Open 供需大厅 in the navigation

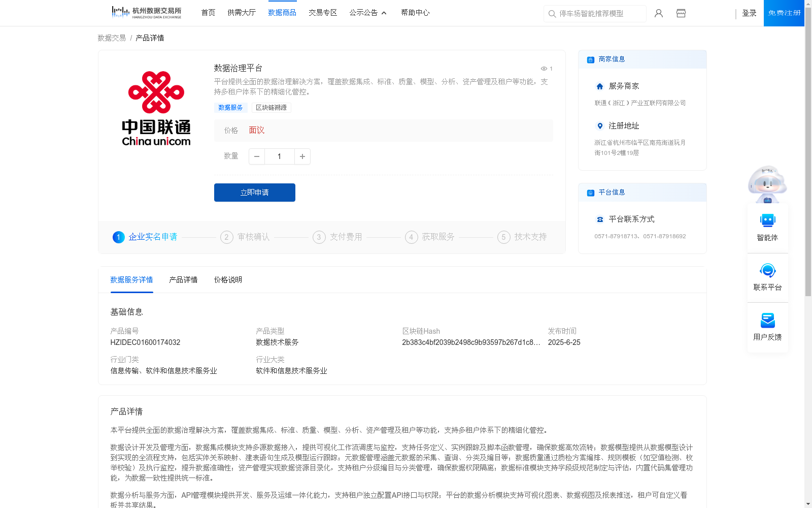242,13
